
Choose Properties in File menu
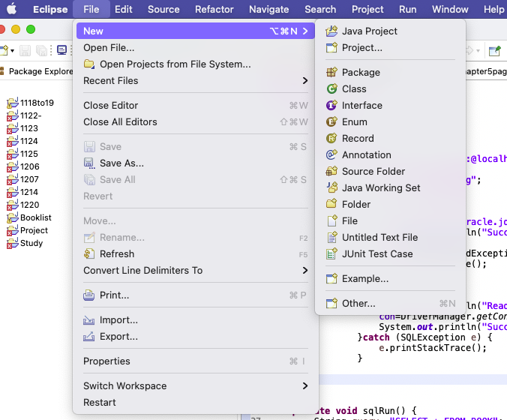pos(195,361)
